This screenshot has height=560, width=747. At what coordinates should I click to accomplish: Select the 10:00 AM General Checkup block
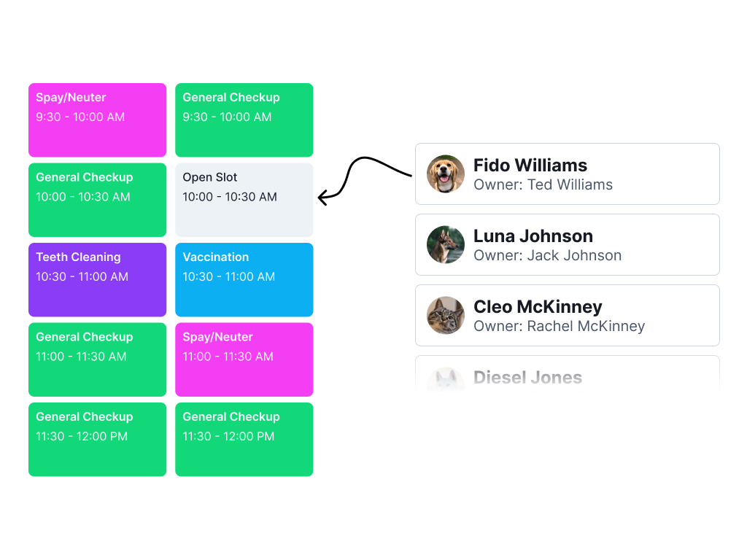(97, 200)
